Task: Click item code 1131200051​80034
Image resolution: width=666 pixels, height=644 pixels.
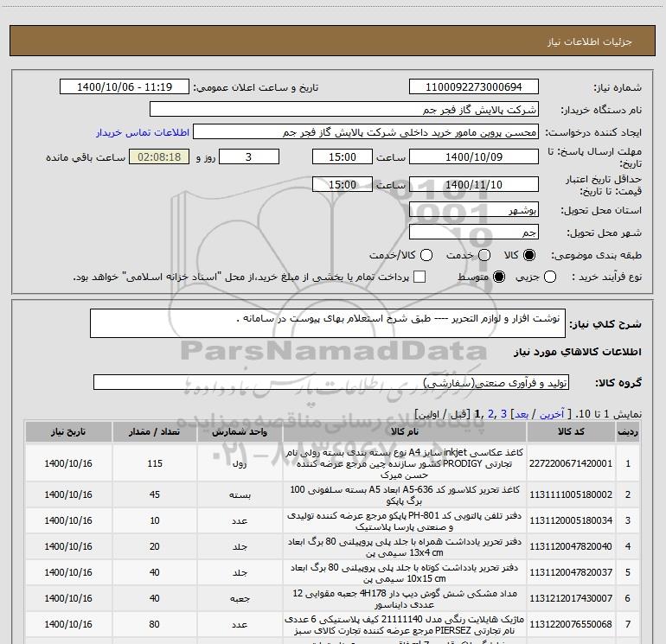Action: [571, 520]
